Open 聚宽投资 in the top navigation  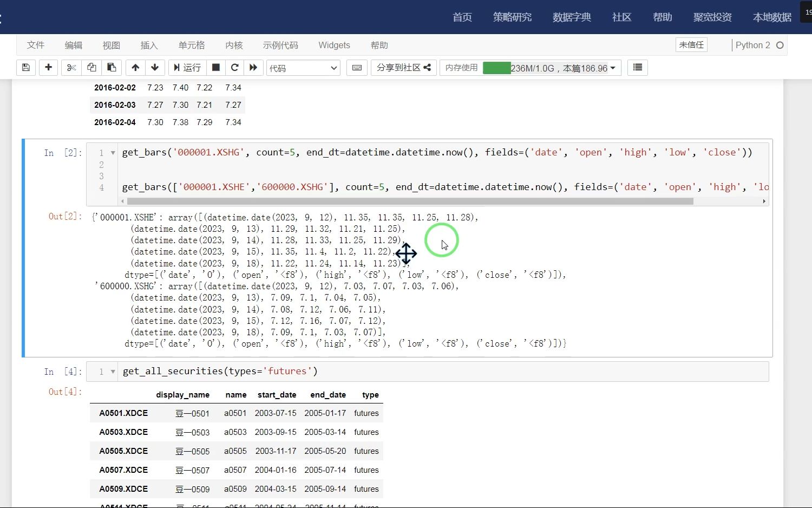pyautogui.click(x=712, y=17)
